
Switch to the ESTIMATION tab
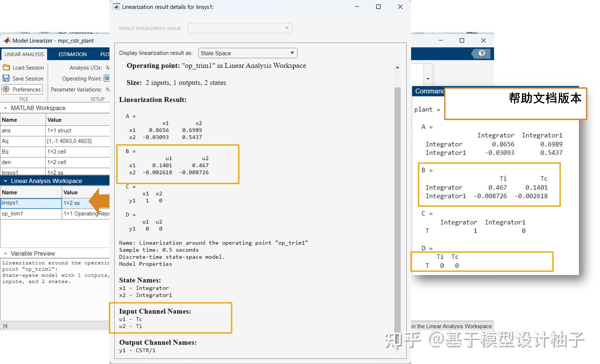pyautogui.click(x=72, y=54)
